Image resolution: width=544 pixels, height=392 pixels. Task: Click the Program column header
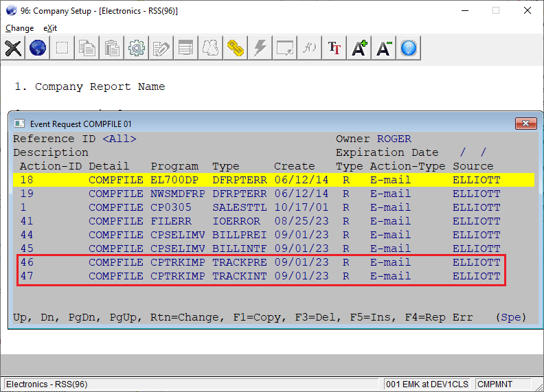pyautogui.click(x=174, y=166)
